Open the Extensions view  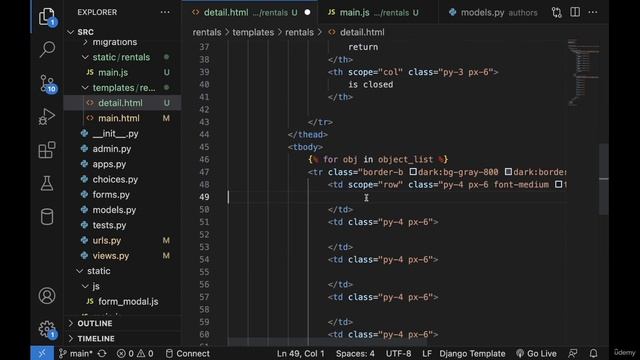coord(47,150)
